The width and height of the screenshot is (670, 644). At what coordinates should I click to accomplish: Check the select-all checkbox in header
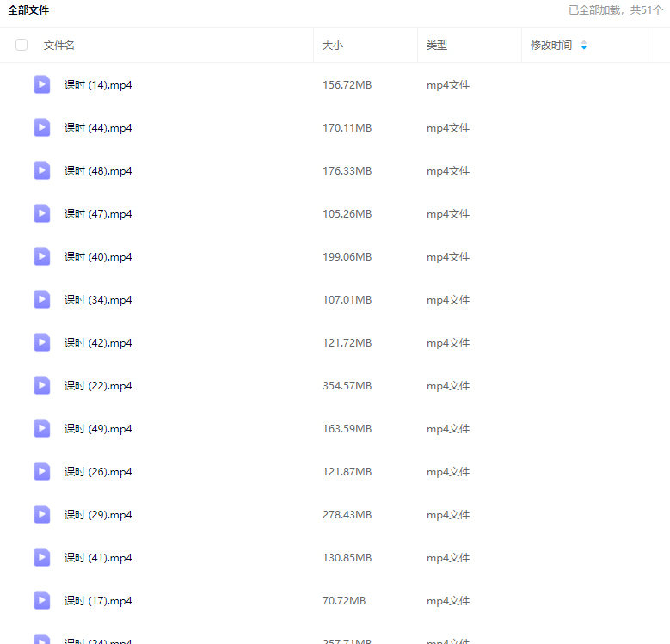pyautogui.click(x=22, y=45)
